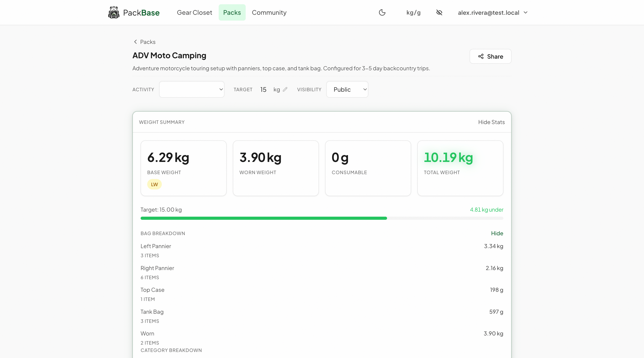Open Community navigation tab
Image resolution: width=644 pixels, height=358 pixels.
pos(269,12)
